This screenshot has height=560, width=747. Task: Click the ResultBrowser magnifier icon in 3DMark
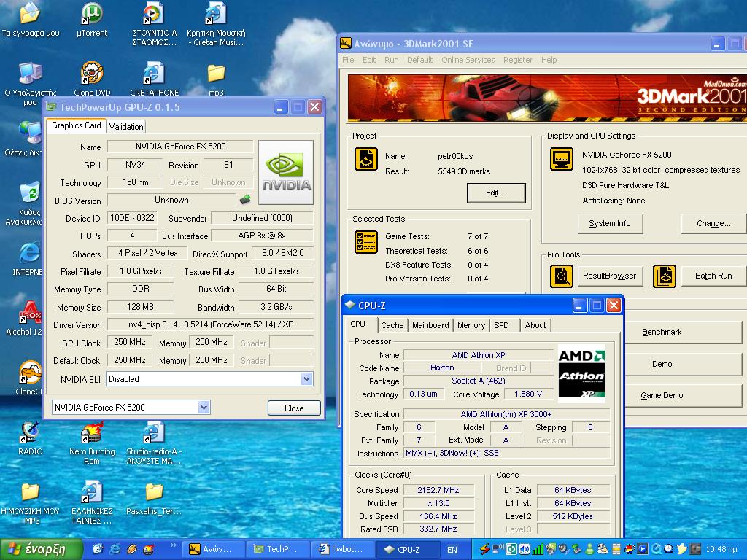coord(562,276)
